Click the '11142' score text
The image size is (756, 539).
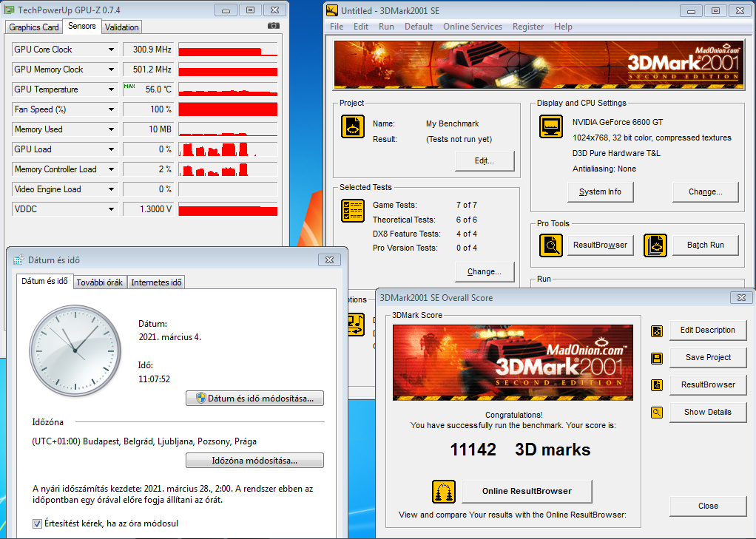click(473, 450)
